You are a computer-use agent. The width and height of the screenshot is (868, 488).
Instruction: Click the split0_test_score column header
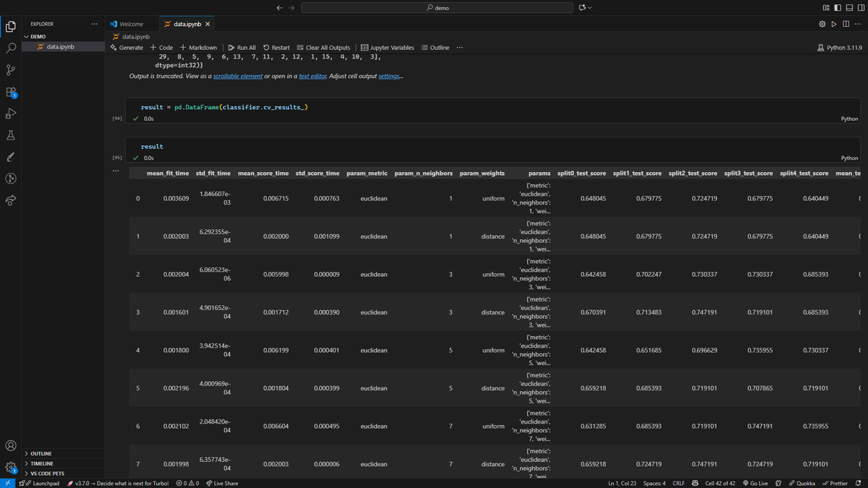point(582,174)
